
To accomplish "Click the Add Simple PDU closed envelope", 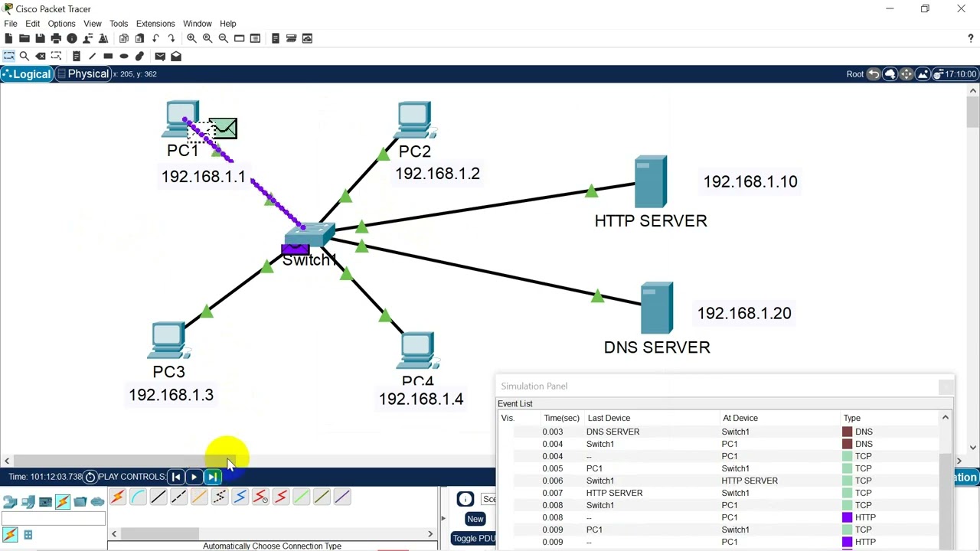I will [160, 56].
